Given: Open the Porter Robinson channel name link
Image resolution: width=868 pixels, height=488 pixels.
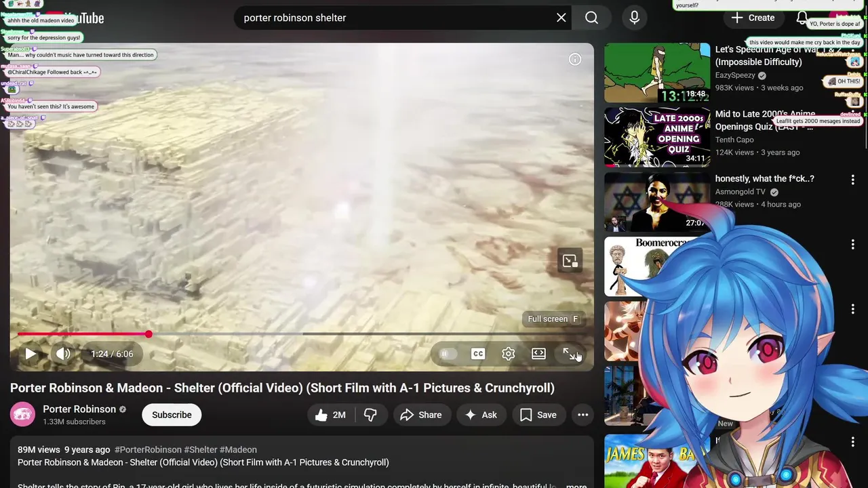Looking at the screenshot, I should (79, 409).
